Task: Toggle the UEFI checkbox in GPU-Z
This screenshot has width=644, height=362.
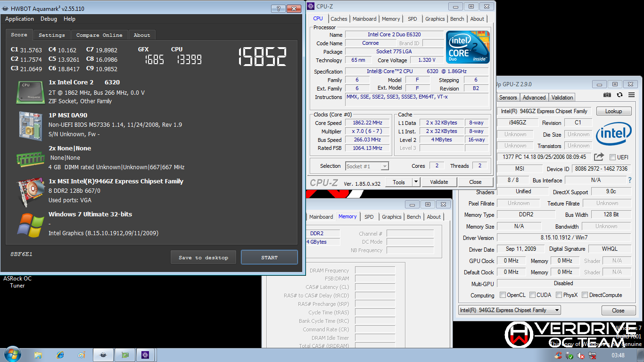Action: tap(612, 157)
